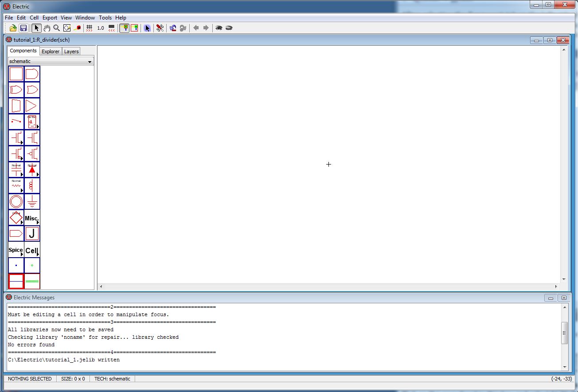Switch to the Layers tab

click(x=71, y=51)
